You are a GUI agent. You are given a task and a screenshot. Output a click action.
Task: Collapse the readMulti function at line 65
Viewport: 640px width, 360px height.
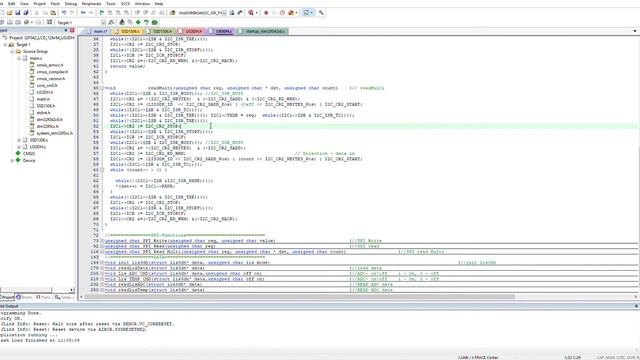pyautogui.click(x=102, y=88)
